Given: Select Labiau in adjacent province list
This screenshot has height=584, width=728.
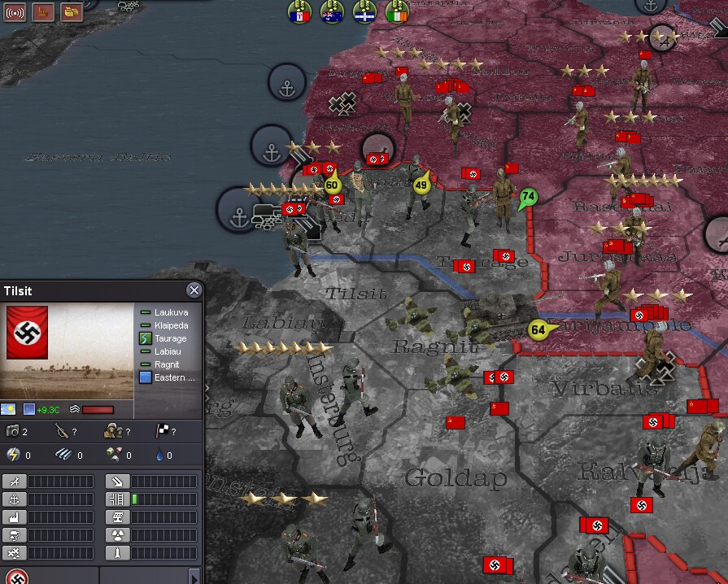Looking at the screenshot, I should point(167,351).
